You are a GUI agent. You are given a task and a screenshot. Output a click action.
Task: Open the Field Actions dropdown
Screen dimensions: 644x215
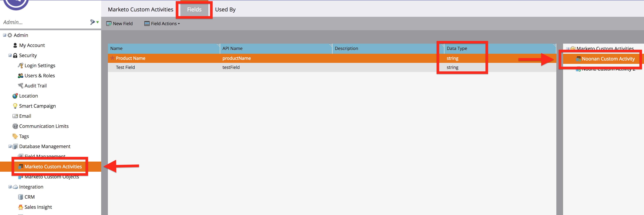click(x=162, y=23)
